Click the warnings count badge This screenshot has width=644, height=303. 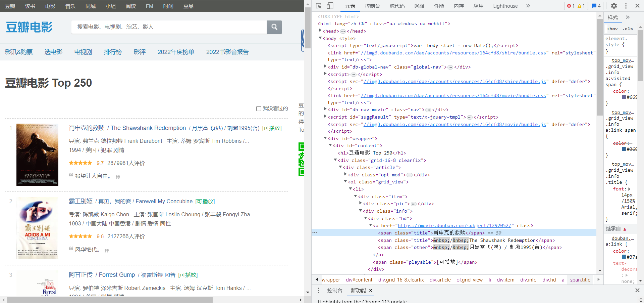coord(581,6)
